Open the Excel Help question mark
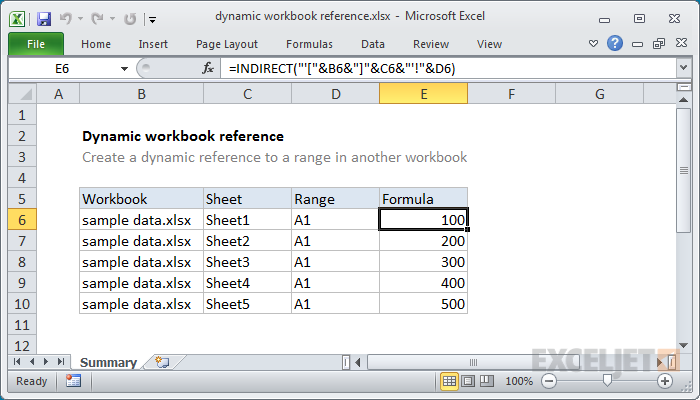 615,43
